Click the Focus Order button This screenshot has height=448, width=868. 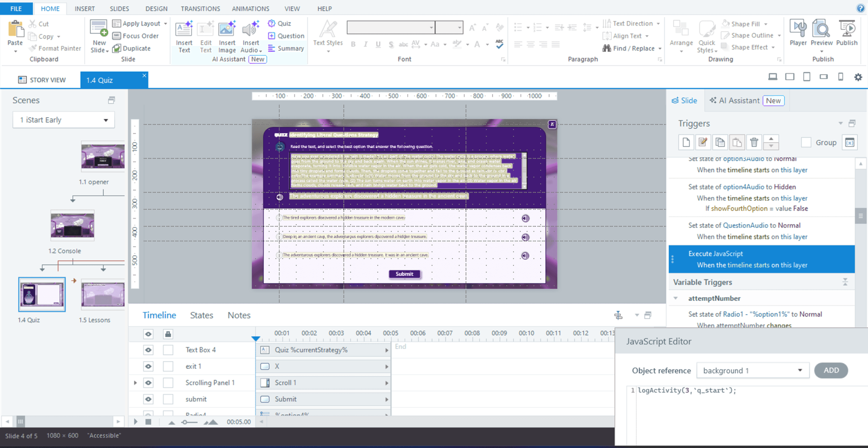136,36
